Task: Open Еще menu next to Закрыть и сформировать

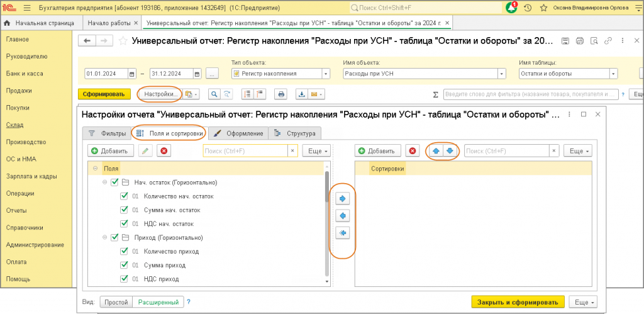Action: pyautogui.click(x=583, y=302)
